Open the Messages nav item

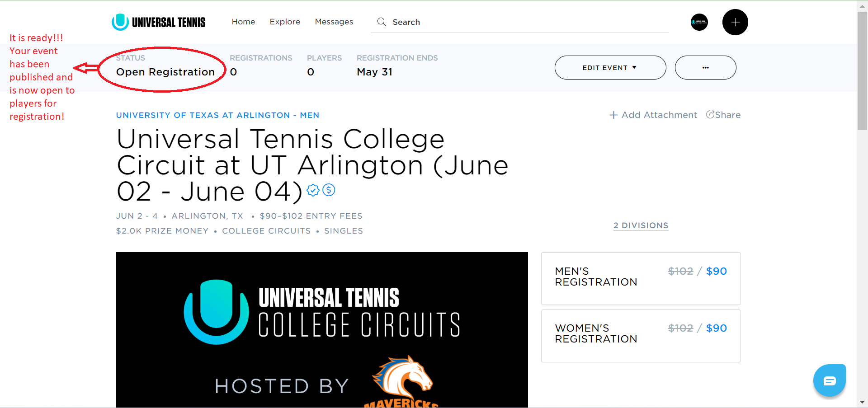coord(334,22)
